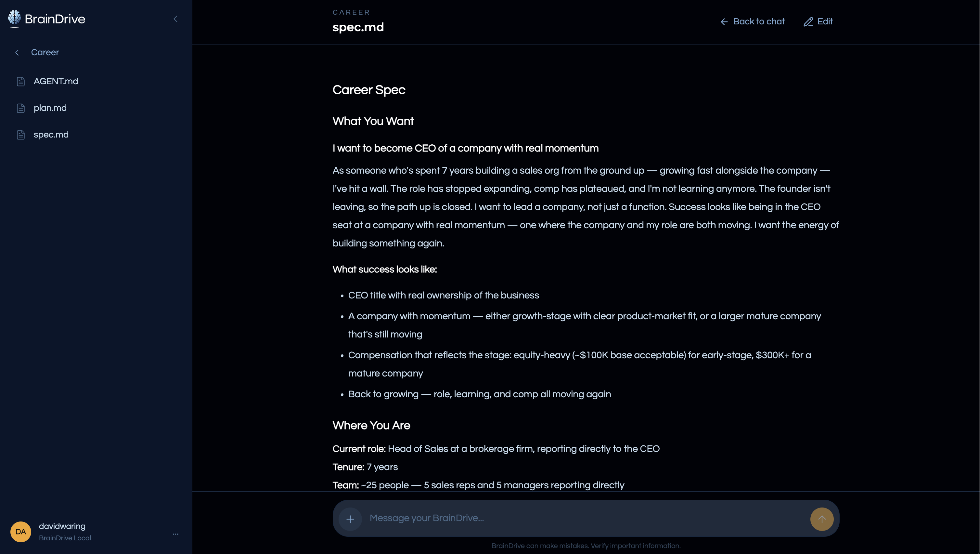The image size is (980, 554).
Task: Click the BrainDrive brain logo icon
Action: (14, 18)
